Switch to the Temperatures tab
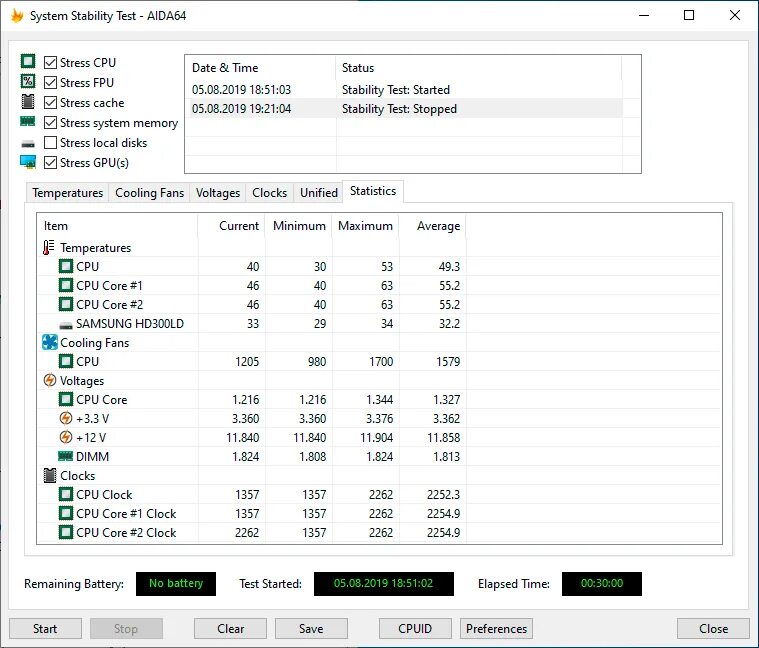Viewport: 759px width, 648px height. point(67,193)
